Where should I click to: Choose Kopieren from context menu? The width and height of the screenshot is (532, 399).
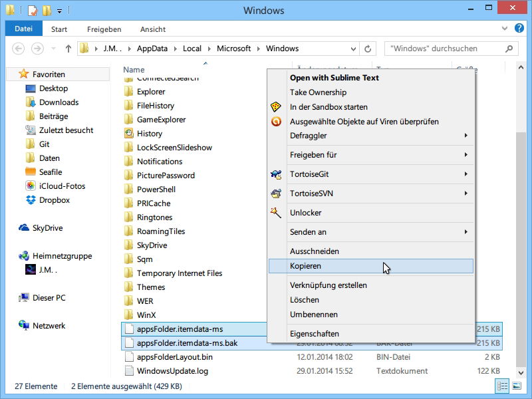click(x=371, y=266)
